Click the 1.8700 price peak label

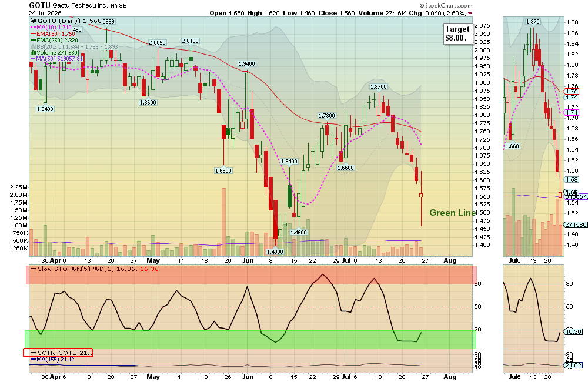point(378,86)
